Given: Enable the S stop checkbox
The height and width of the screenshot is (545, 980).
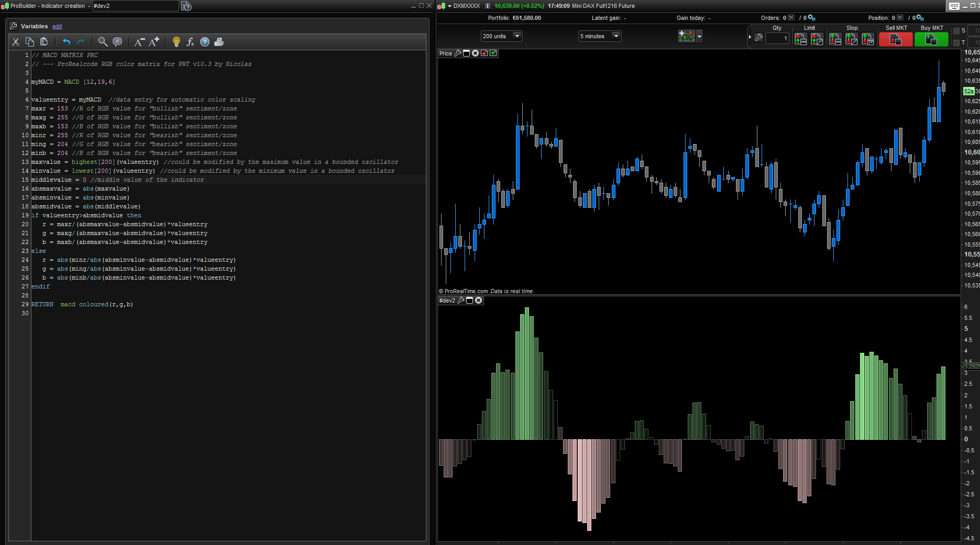Looking at the screenshot, I should [956, 31].
